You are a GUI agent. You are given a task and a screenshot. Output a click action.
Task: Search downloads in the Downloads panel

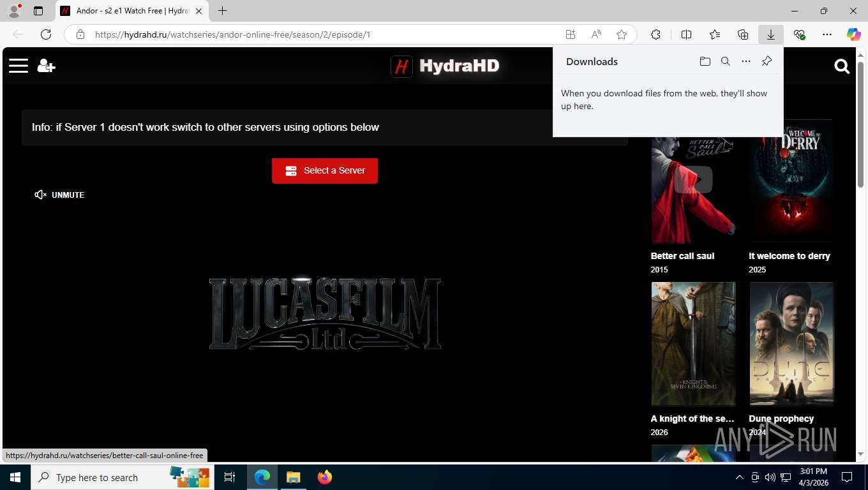pos(725,61)
